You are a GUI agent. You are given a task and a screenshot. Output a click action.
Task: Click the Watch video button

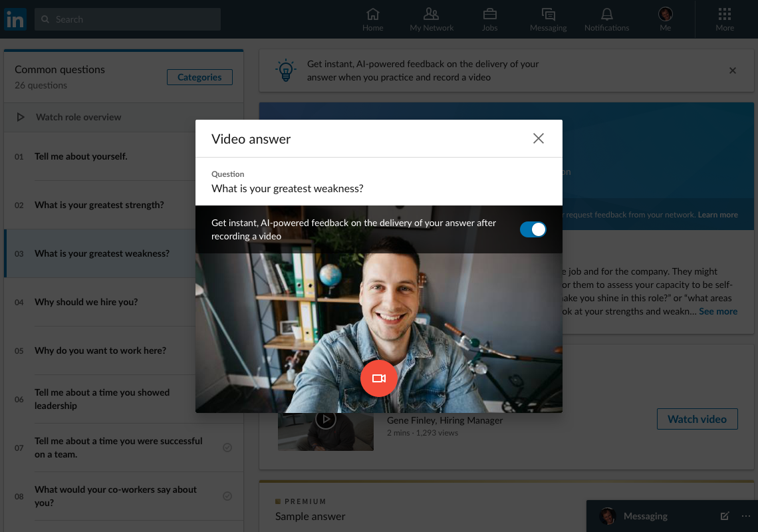[x=697, y=419]
